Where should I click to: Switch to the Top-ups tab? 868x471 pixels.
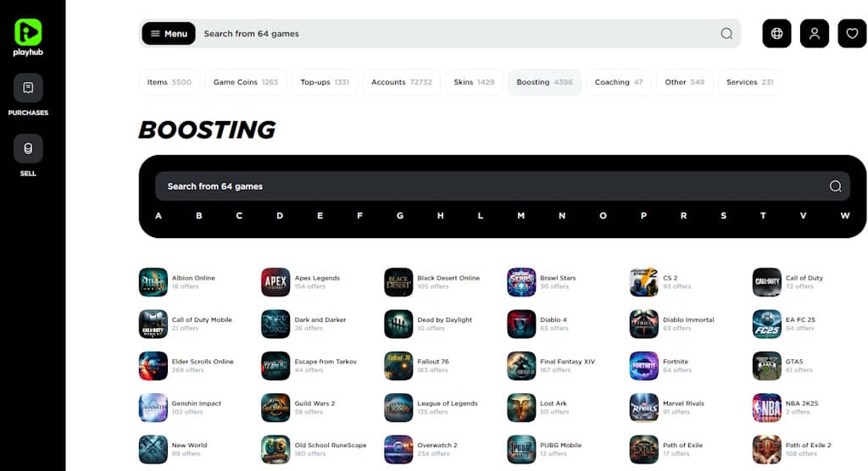pos(325,82)
